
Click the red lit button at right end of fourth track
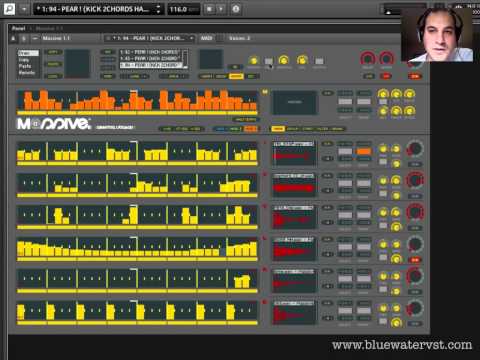pyautogui.click(x=415, y=260)
